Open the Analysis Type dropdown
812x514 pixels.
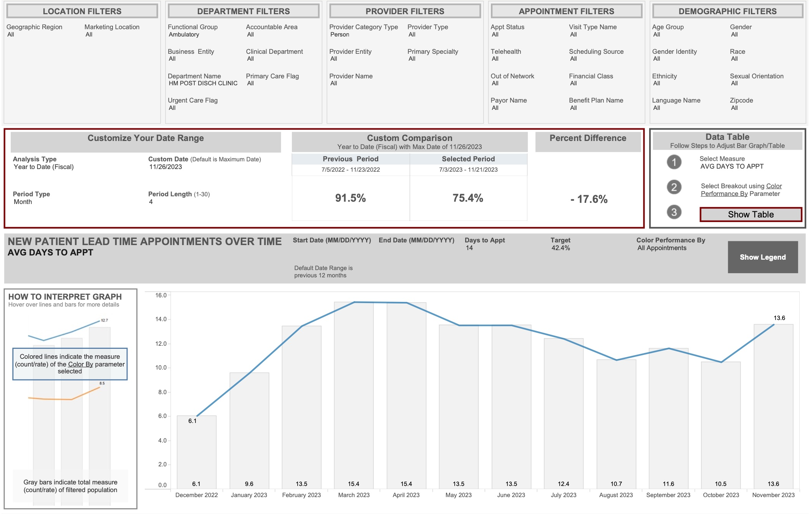tap(44, 167)
